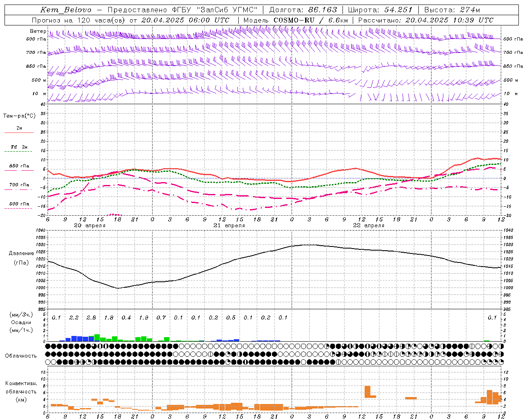The width and height of the screenshot is (525, 420).
Task: Click the precipitation value "0.5"
Action: pyautogui.click(x=231, y=318)
